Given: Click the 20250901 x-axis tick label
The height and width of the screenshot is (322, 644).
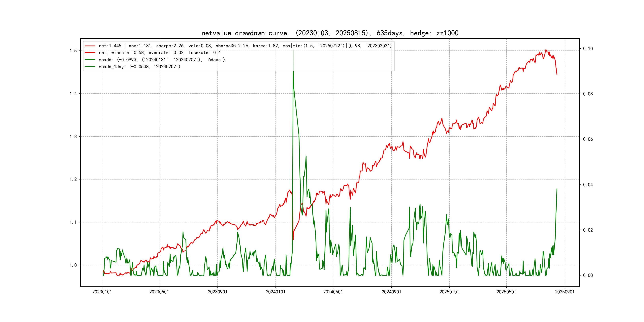Looking at the screenshot, I should tap(565, 292).
